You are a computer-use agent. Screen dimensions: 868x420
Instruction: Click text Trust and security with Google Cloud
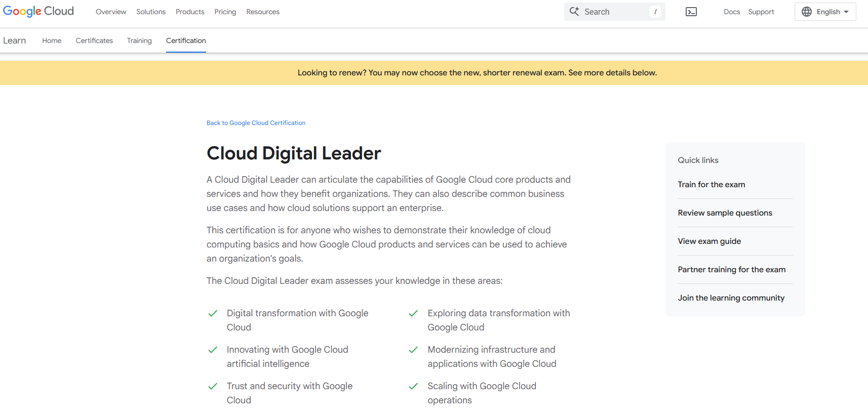point(290,393)
